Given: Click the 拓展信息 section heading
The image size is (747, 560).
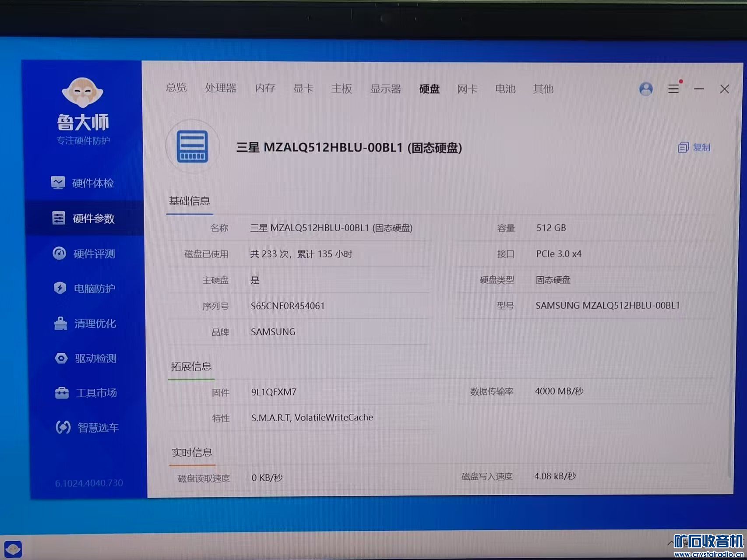Looking at the screenshot, I should (x=191, y=366).
